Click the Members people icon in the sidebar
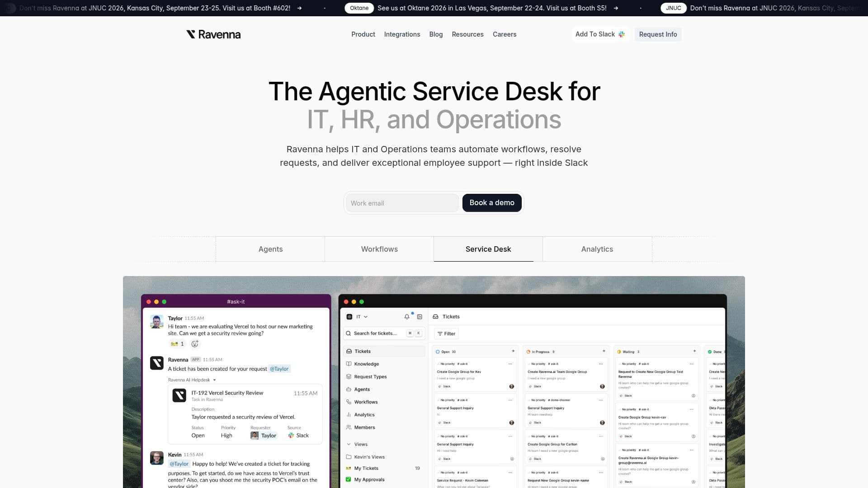 [349, 427]
